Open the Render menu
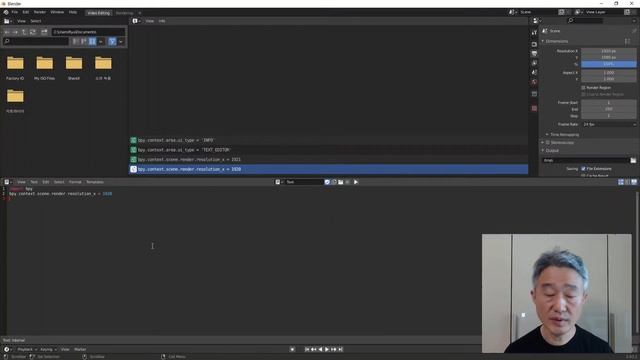 tap(40, 12)
